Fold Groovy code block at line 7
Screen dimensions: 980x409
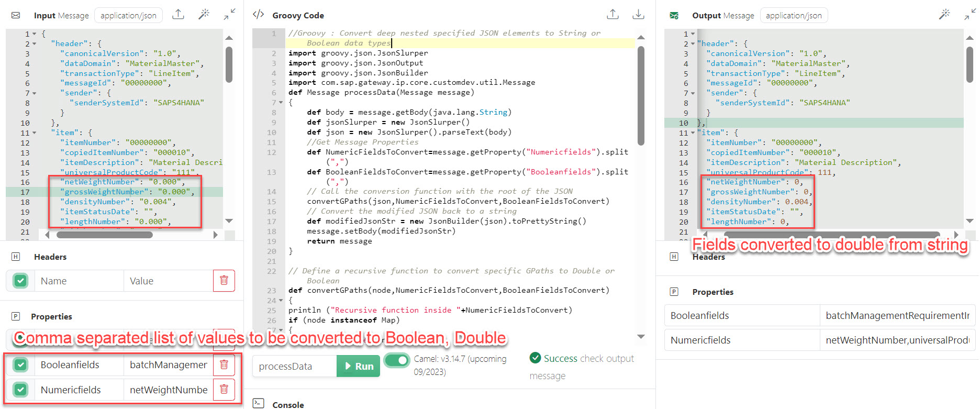[281, 103]
